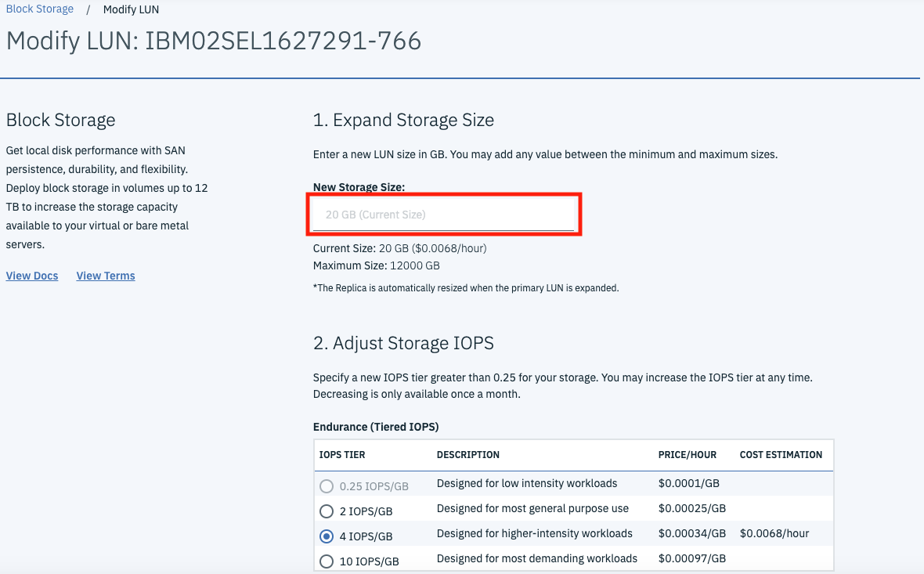Focus the New Storage Size input field
The width and height of the screenshot is (924, 574).
443,215
